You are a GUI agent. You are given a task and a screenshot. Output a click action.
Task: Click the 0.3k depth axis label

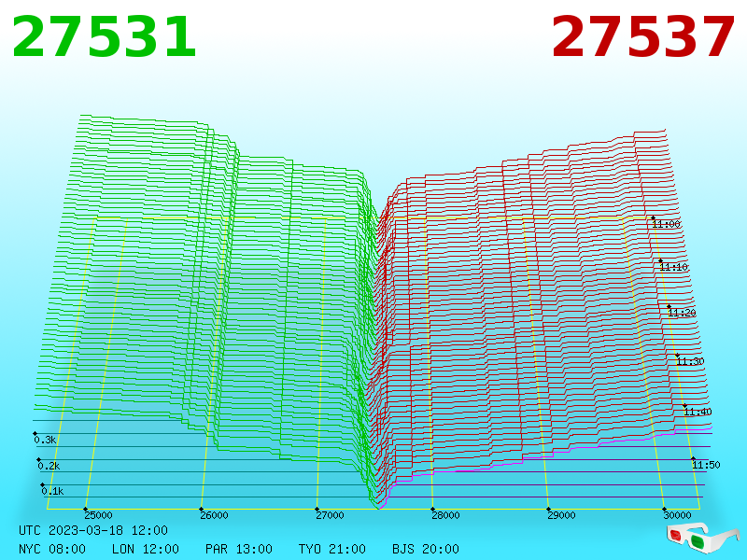45,440
